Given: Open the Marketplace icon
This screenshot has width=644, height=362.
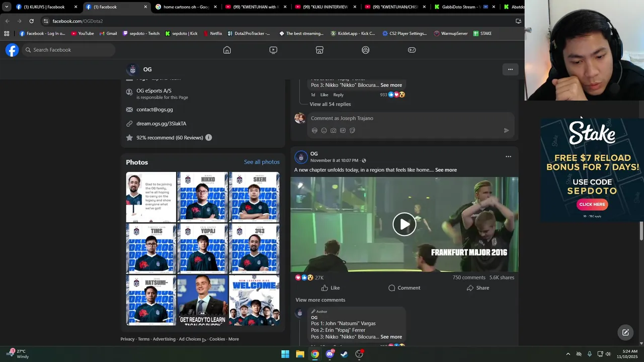Looking at the screenshot, I should tap(319, 50).
